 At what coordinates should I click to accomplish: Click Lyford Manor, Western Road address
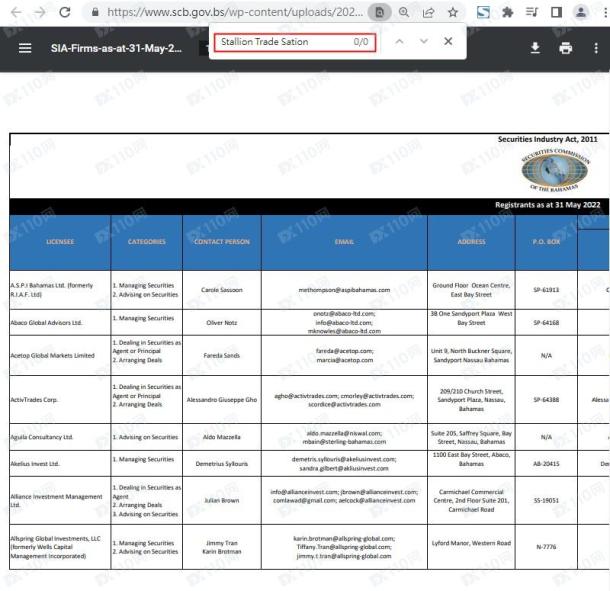click(x=471, y=544)
